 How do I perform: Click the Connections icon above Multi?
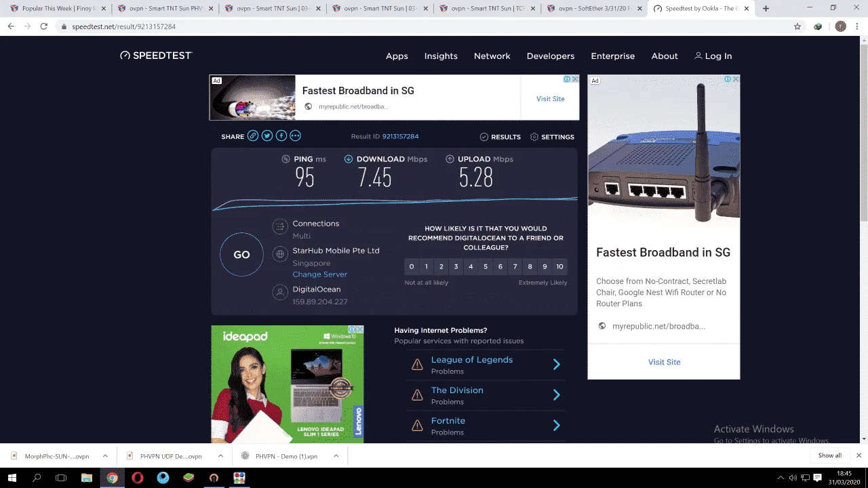[279, 227]
